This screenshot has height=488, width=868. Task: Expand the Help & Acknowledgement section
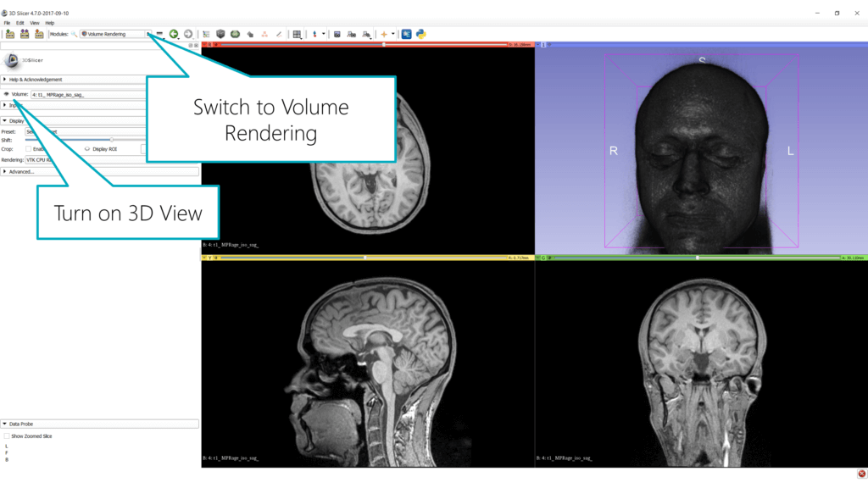point(34,79)
